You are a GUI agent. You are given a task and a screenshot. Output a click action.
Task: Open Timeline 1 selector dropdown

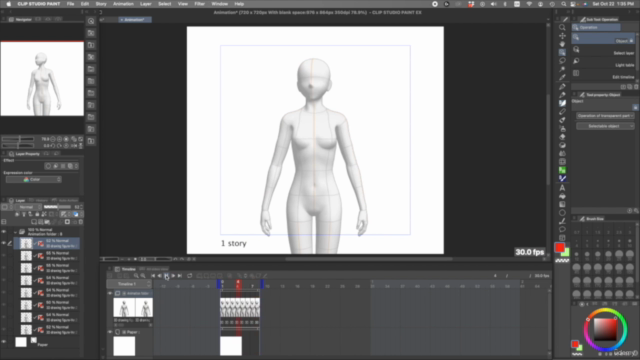129,284
